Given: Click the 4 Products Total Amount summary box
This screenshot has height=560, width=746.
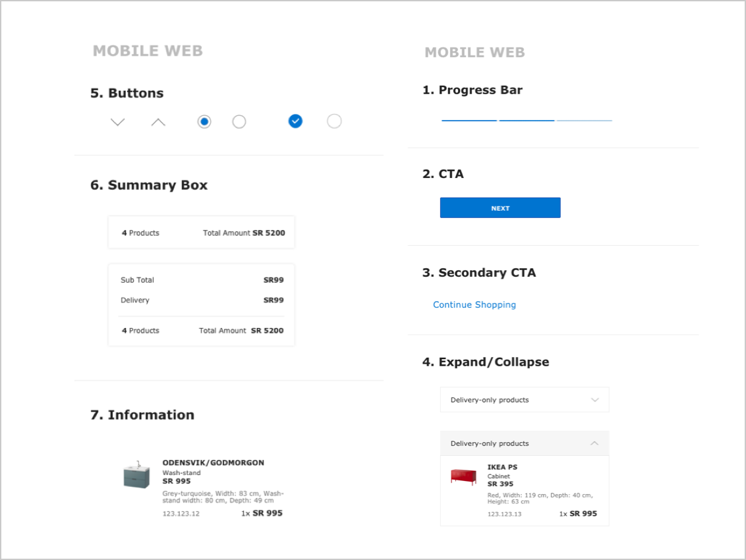Looking at the screenshot, I should click(x=201, y=232).
